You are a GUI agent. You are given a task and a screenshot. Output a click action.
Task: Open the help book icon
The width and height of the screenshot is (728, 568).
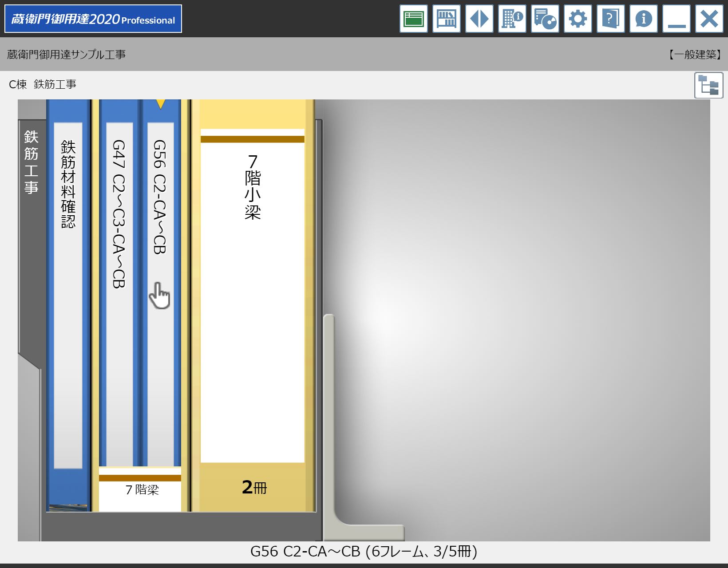611,19
